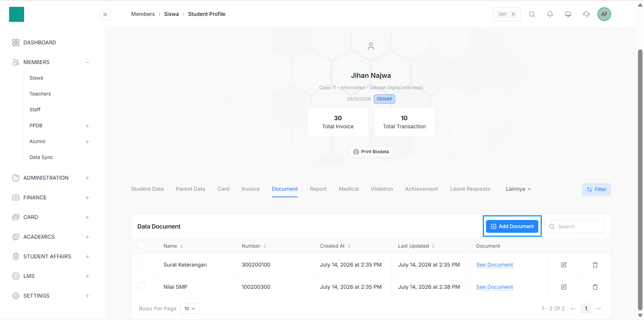The image size is (644, 320).
Task: Delete the Surat Keterangan document
Action: coord(595,265)
